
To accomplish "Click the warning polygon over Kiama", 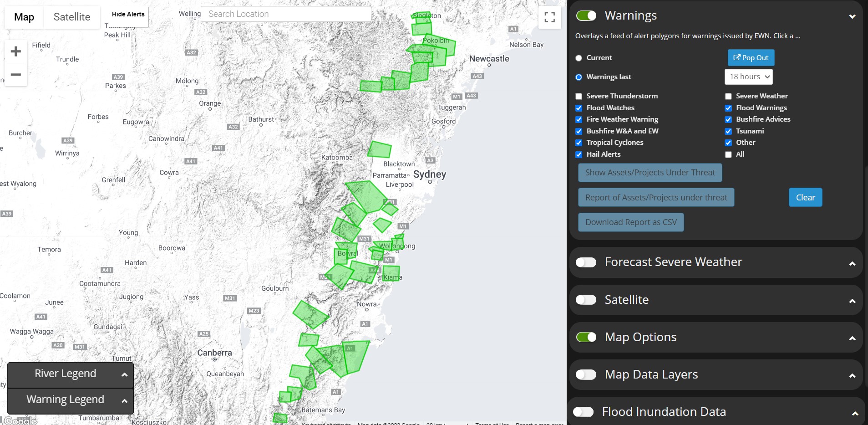I will pyautogui.click(x=391, y=273).
